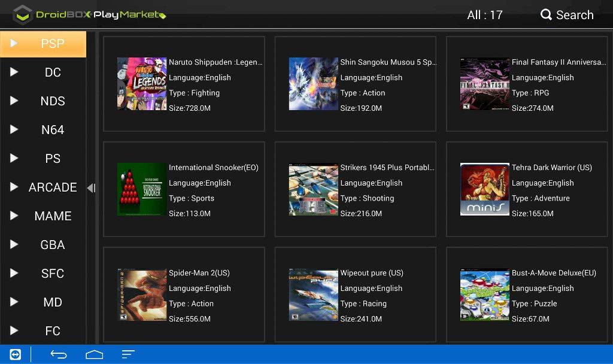Open Spider-Man 2 cover thumbnail
The image size is (613, 364).
coord(142,295)
